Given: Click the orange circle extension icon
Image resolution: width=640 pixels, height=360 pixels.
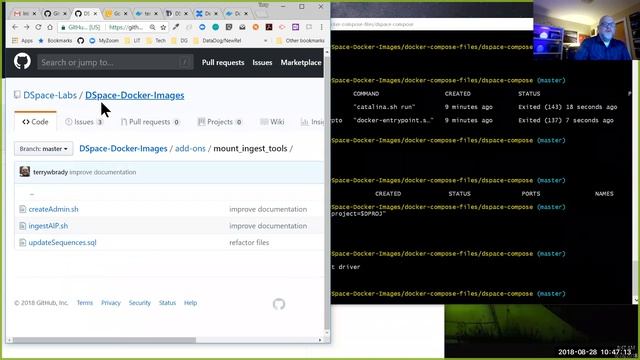Looking at the screenshot, I should click(x=256, y=27).
